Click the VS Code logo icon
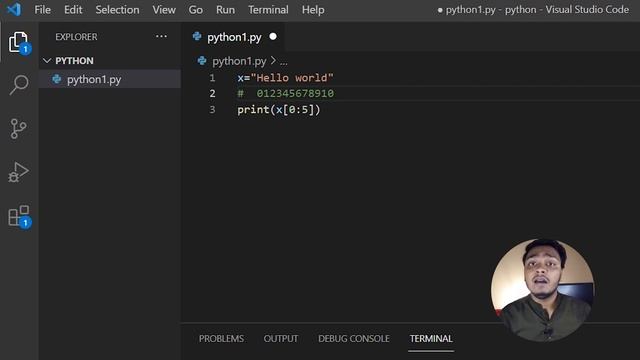Image resolution: width=640 pixels, height=360 pixels. [x=14, y=9]
